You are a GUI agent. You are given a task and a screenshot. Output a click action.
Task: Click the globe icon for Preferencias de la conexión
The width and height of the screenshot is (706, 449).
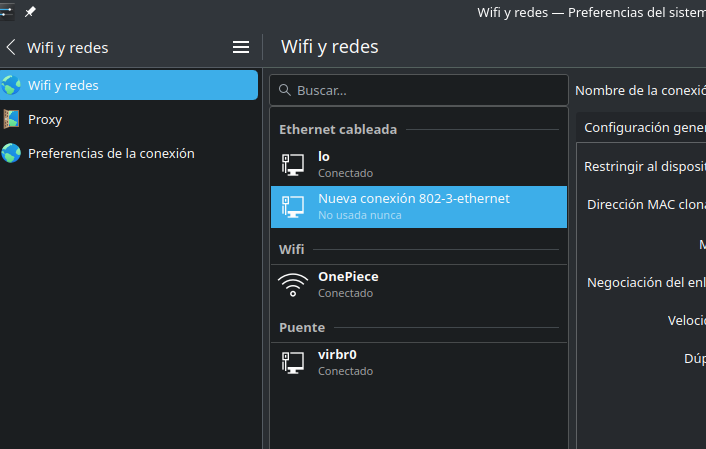click(x=11, y=153)
